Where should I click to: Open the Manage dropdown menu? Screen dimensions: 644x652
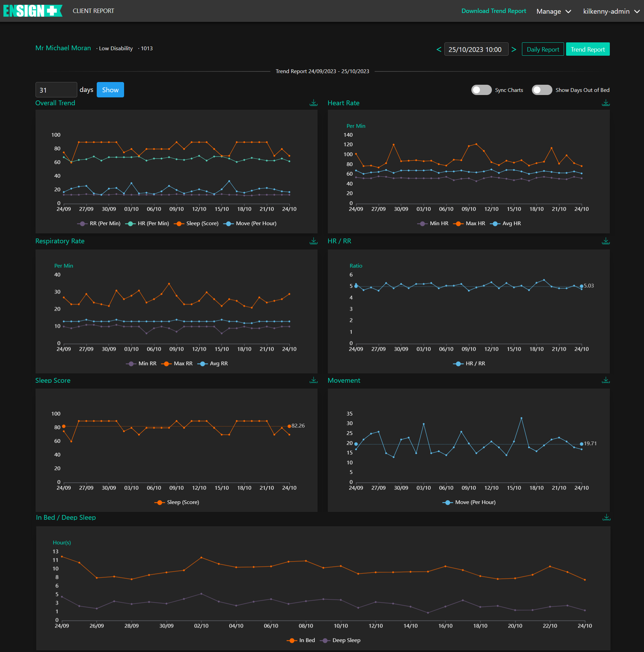553,11
